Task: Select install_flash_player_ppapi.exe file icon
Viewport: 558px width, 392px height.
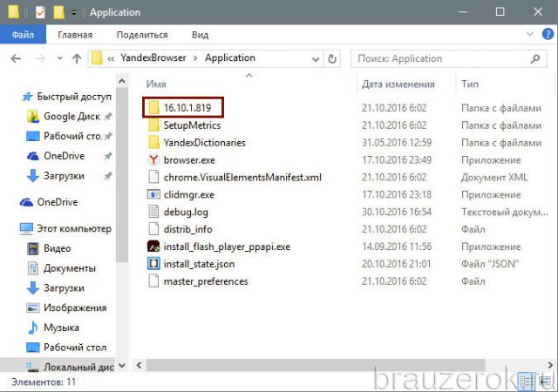Action: point(153,247)
